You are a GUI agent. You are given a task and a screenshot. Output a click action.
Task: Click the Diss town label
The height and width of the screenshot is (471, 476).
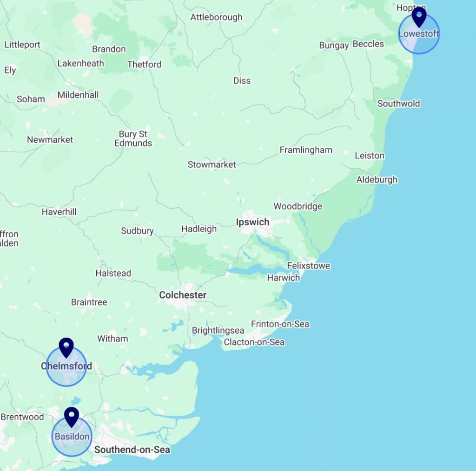[242, 81]
